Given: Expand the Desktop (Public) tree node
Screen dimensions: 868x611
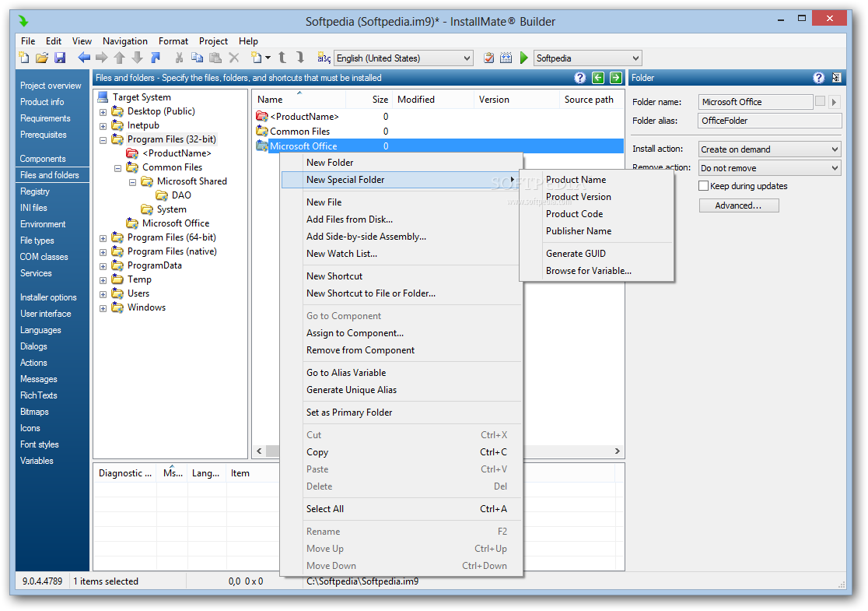Looking at the screenshot, I should (x=103, y=112).
